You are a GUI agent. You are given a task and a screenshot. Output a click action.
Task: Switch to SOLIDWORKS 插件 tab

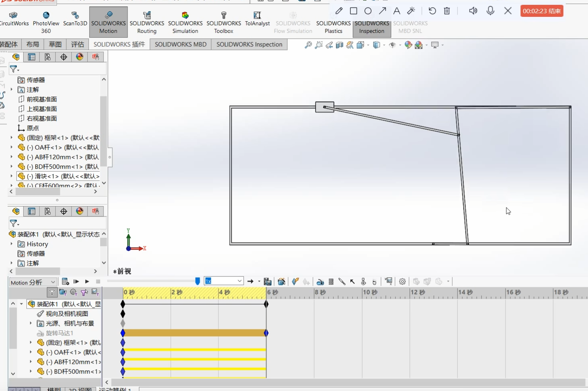(119, 44)
